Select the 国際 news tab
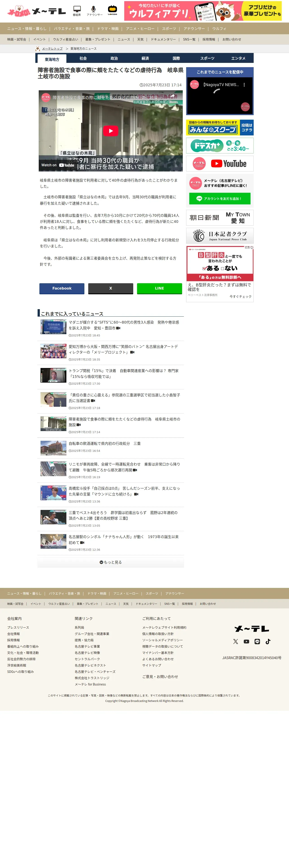Screen dimensions: 289x868 176,58
